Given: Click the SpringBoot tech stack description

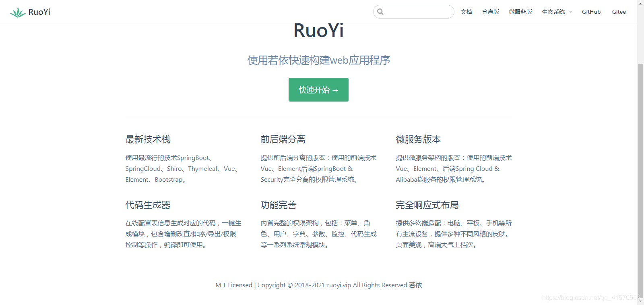Looking at the screenshot, I should (183, 169).
